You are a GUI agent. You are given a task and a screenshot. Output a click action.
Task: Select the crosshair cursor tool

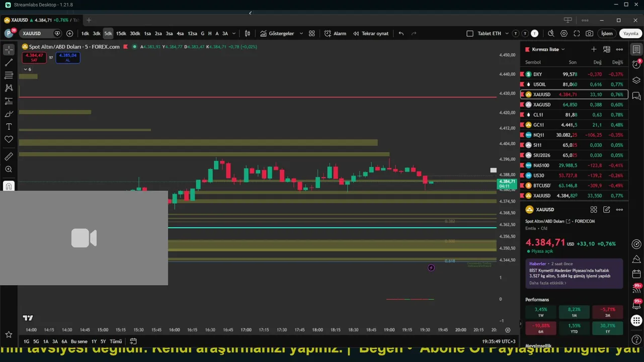coord(9,50)
